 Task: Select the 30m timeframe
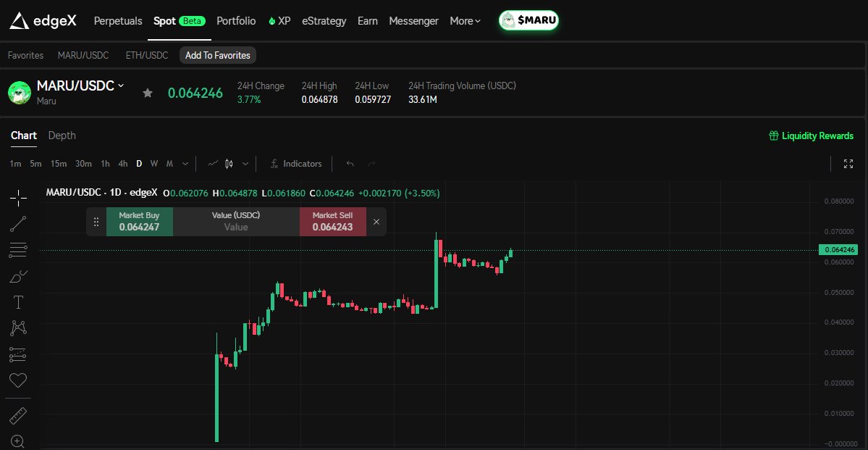pyautogui.click(x=83, y=164)
